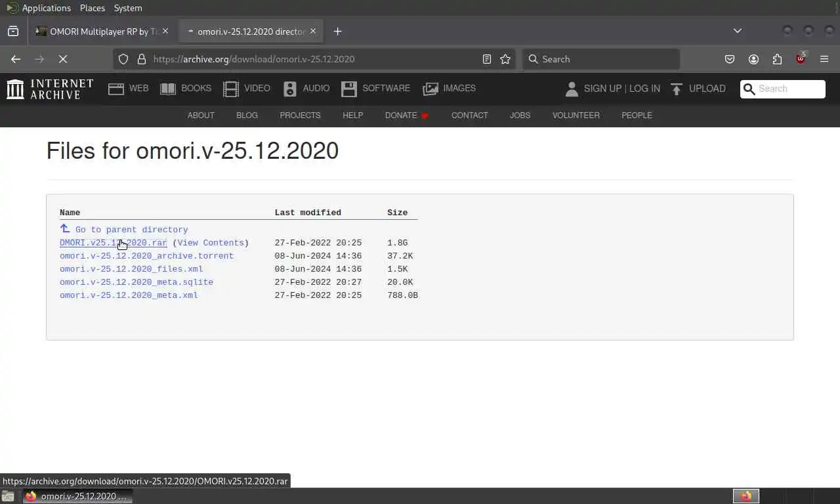Image resolution: width=840 pixels, height=504 pixels.
Task: Click the SIGN UP link
Action: click(x=602, y=89)
